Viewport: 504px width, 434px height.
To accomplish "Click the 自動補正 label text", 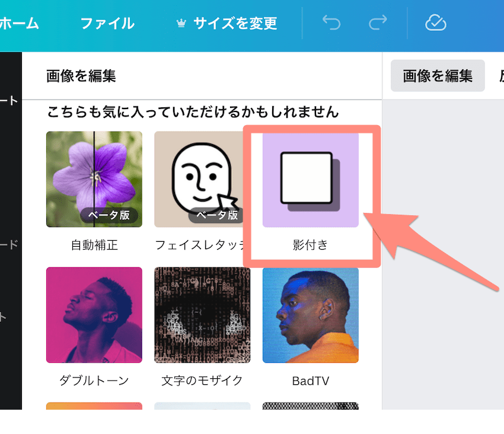I will [x=94, y=245].
